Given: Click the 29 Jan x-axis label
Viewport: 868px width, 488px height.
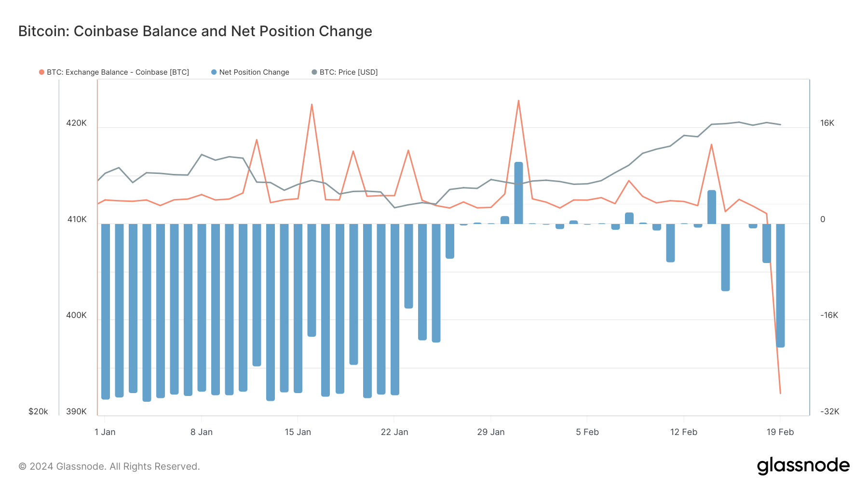Looking at the screenshot, I should tap(491, 432).
